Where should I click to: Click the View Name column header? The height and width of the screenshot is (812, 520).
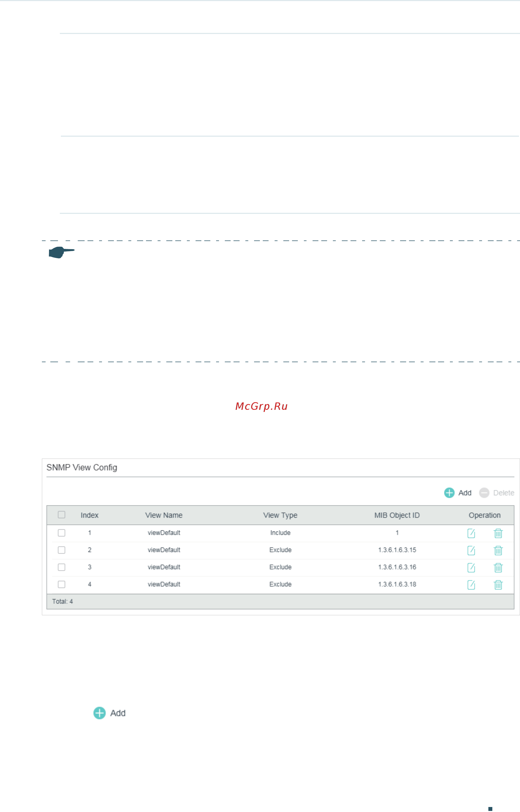pyautogui.click(x=164, y=515)
